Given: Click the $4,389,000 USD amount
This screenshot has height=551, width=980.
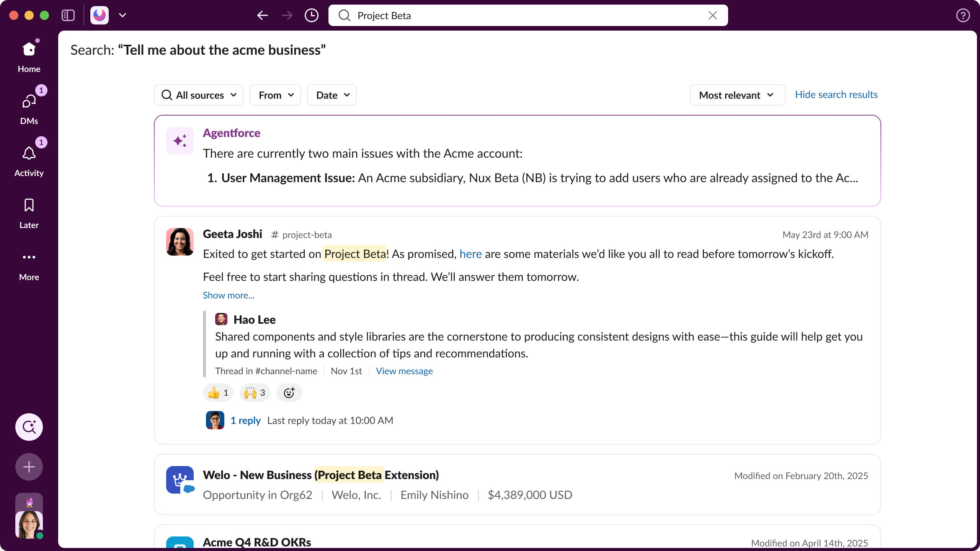Looking at the screenshot, I should click(x=530, y=495).
